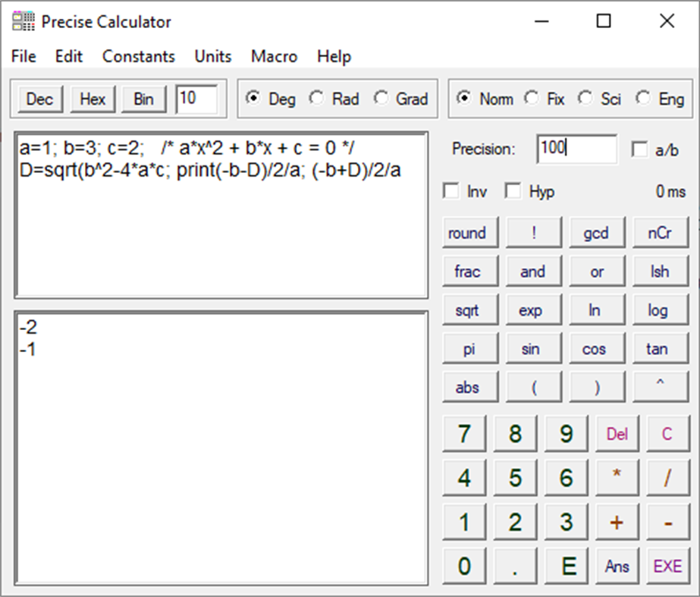Toggle the Hyp checkbox
Image resolution: width=700 pixels, height=597 pixels.
coord(510,191)
